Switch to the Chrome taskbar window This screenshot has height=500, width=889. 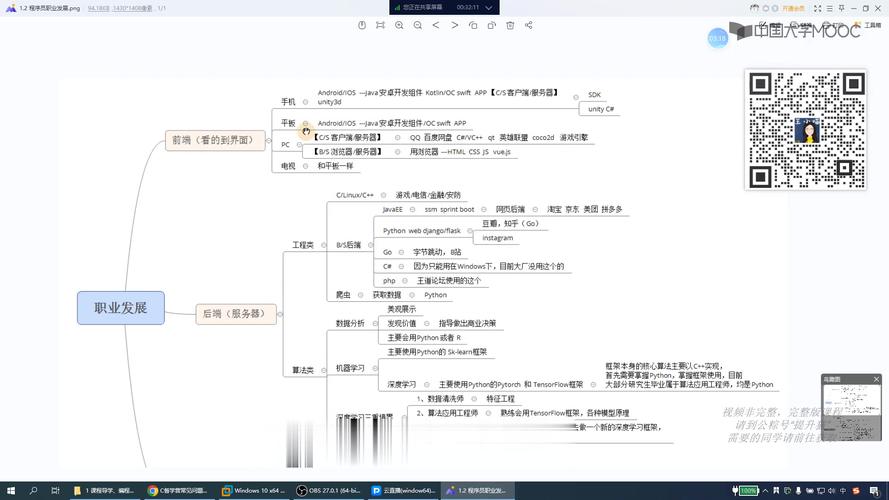coord(178,490)
